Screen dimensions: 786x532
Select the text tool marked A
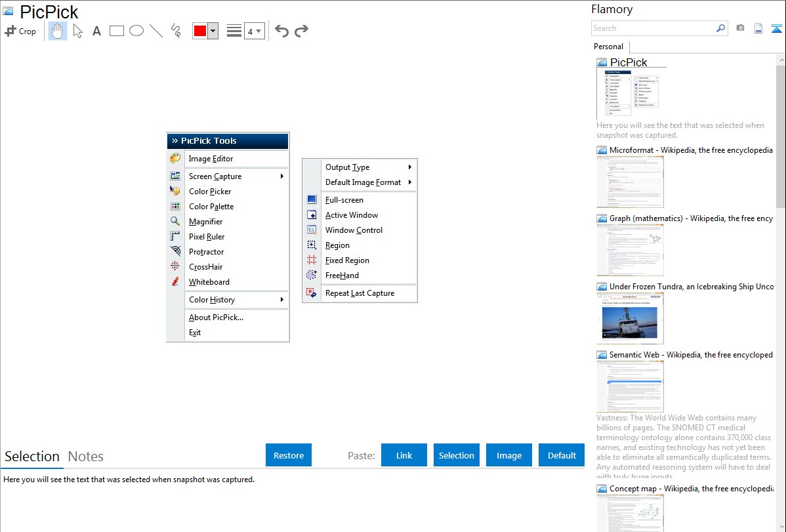(96, 31)
